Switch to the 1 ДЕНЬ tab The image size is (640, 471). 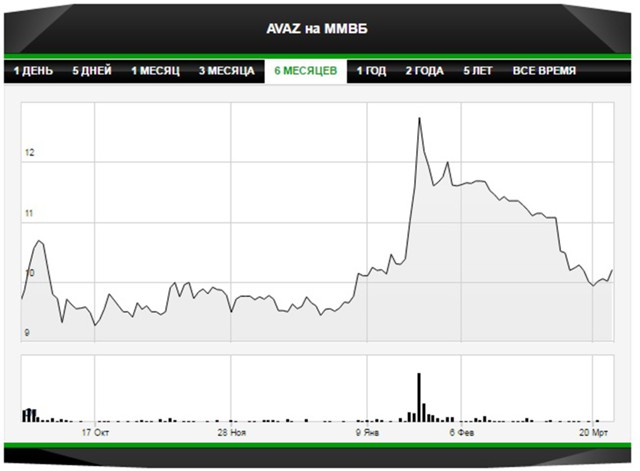pyautogui.click(x=33, y=72)
